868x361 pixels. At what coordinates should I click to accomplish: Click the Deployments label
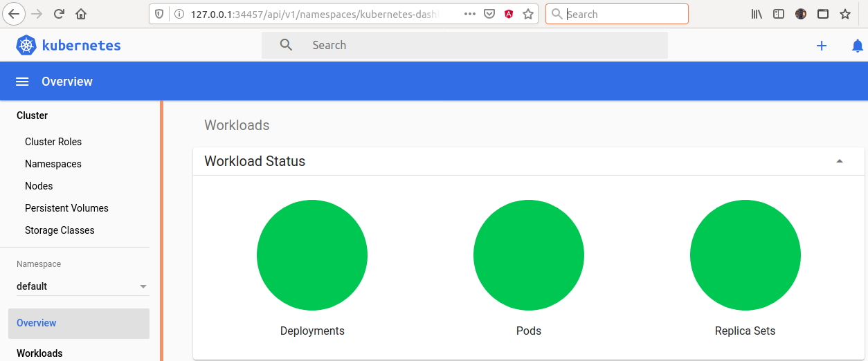pyautogui.click(x=312, y=331)
